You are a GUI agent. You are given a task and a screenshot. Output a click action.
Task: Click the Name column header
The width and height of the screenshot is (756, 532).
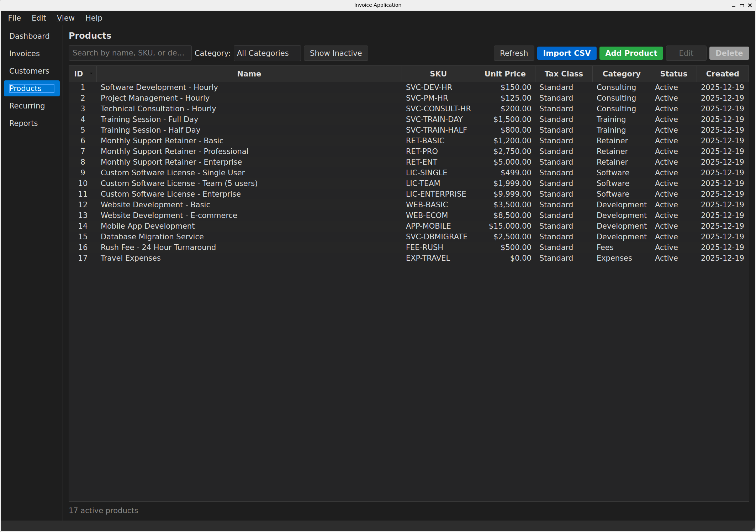tap(249, 74)
